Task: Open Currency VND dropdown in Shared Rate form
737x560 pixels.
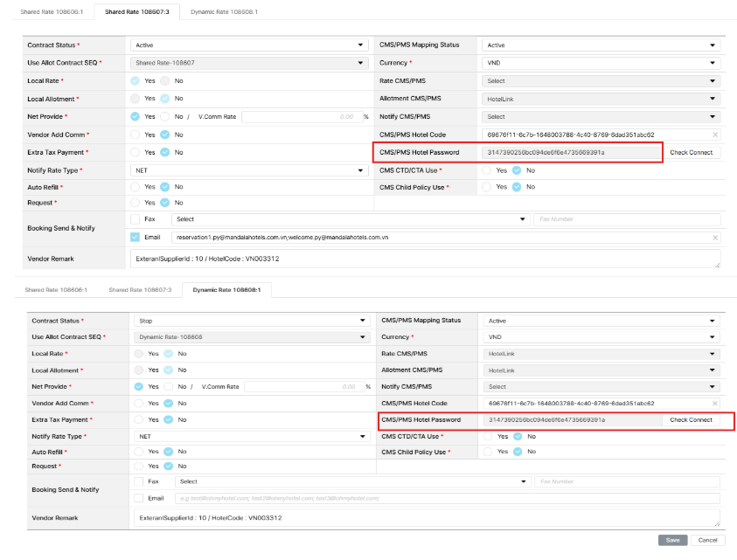Action: tap(601, 63)
